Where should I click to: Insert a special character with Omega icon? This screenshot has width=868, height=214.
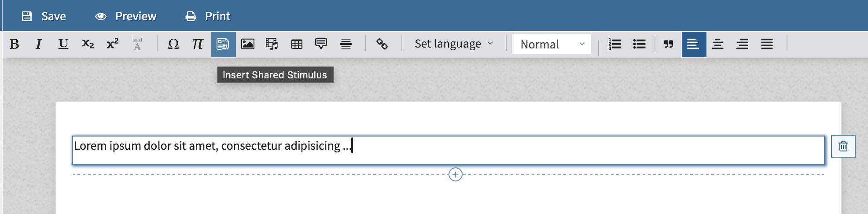point(173,44)
